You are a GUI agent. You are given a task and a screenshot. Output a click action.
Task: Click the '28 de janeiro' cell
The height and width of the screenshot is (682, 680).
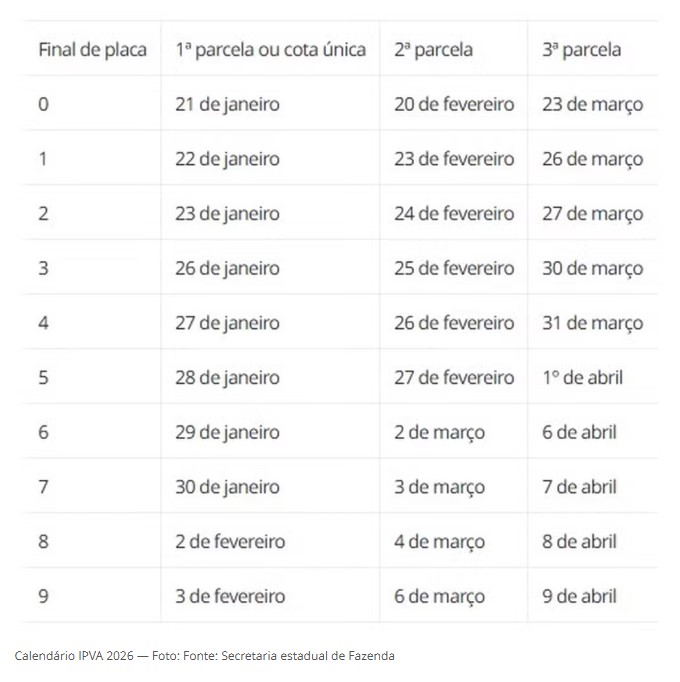[227, 377]
